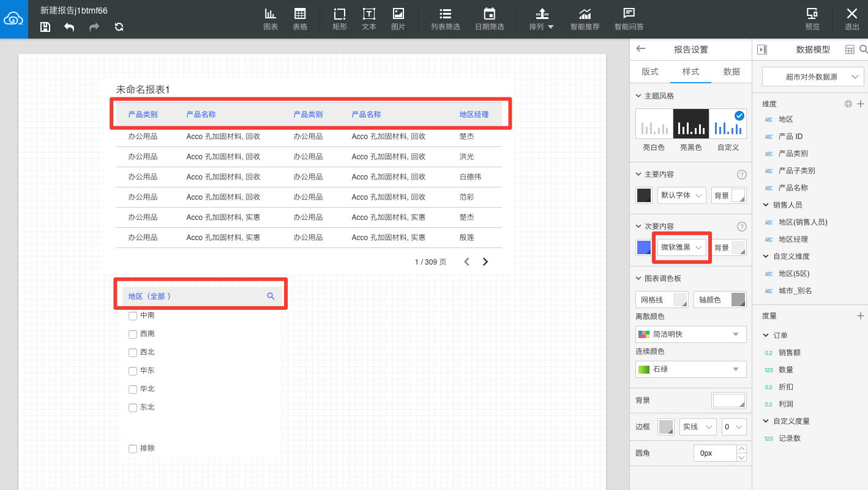
Task: Click the search icon in 地区 filter
Action: pos(271,296)
